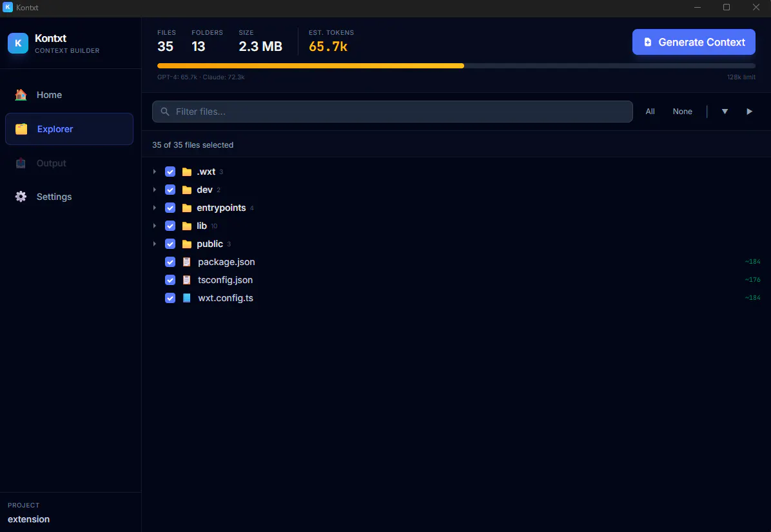The height and width of the screenshot is (532, 771).
Task: Click the 'GPT-4: 65.7k · Claude: 72.3k' text
Action: point(201,77)
